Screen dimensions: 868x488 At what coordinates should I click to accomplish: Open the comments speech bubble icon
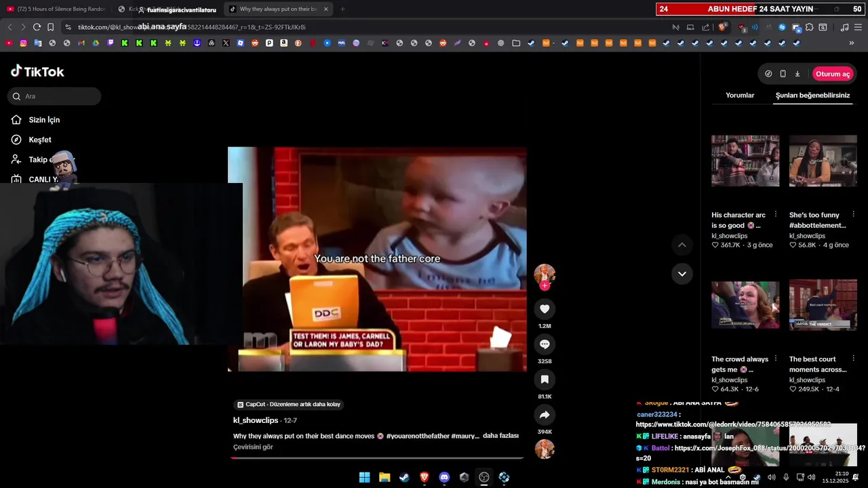point(545,344)
